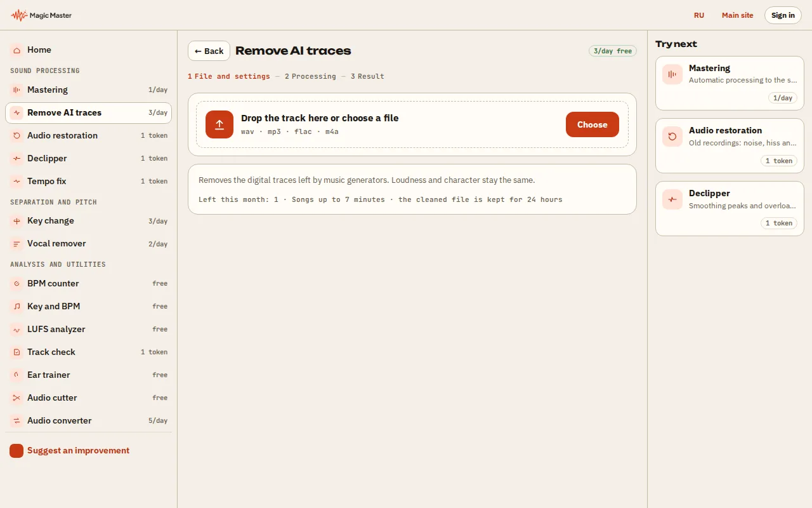Open the Main site link
This screenshot has height=508, width=812.
coord(738,15)
